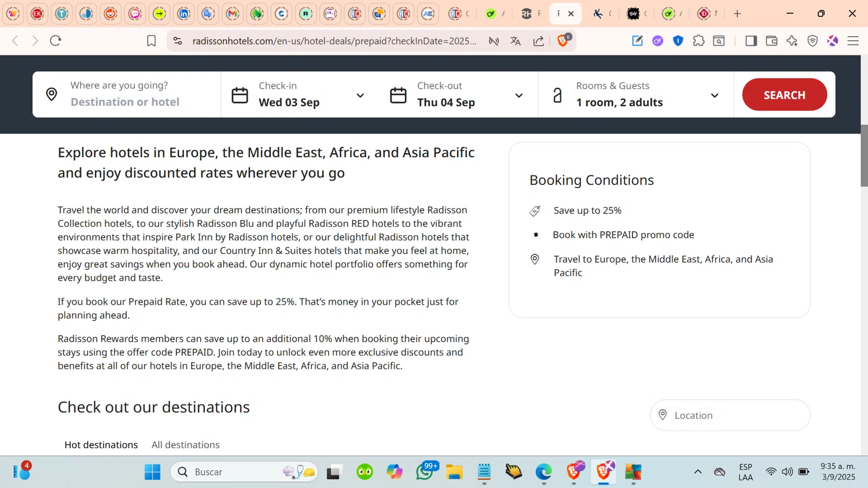Click the purple circular extension icon
Image resolution: width=868 pixels, height=488 pixels.
click(x=657, y=40)
